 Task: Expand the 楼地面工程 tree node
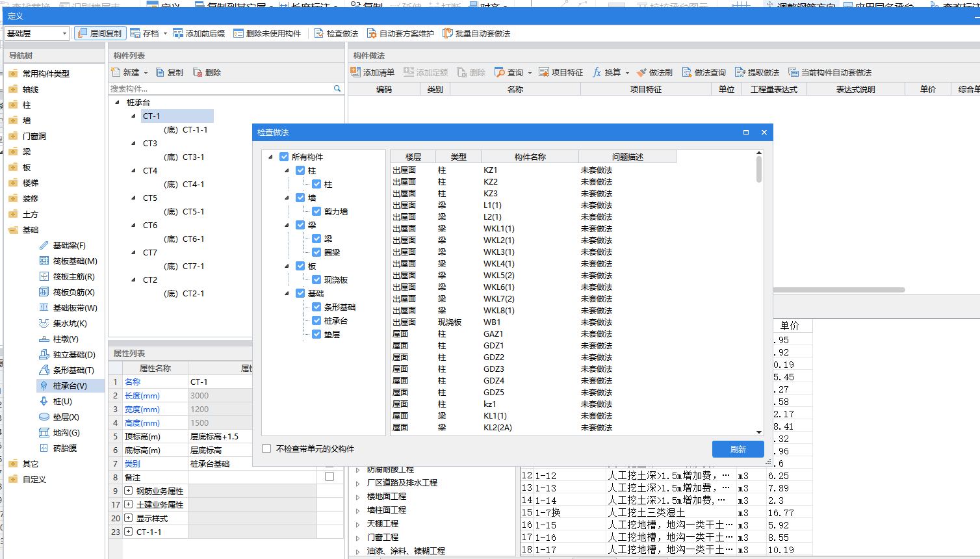pos(358,497)
